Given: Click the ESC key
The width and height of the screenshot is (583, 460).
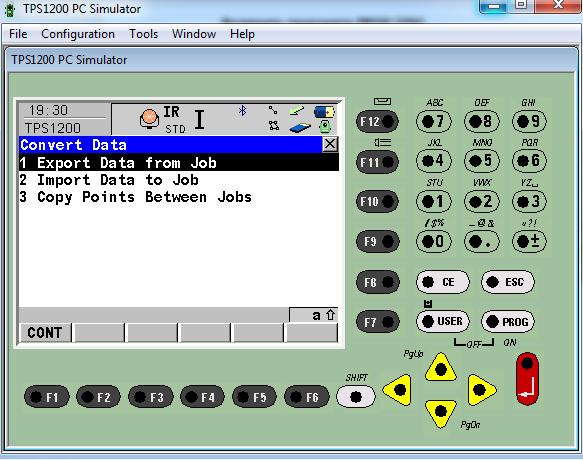Looking at the screenshot, I should point(508,282).
